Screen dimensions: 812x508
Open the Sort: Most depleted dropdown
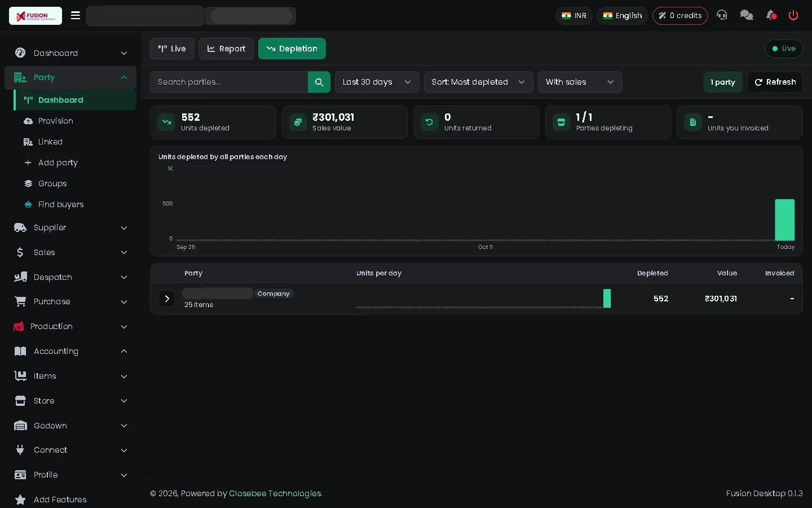(x=479, y=82)
